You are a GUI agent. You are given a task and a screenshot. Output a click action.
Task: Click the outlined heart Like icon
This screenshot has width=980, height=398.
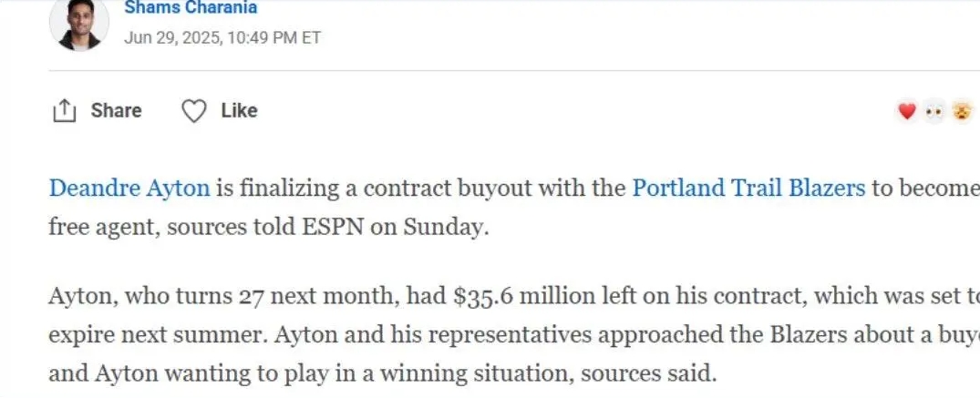(194, 110)
